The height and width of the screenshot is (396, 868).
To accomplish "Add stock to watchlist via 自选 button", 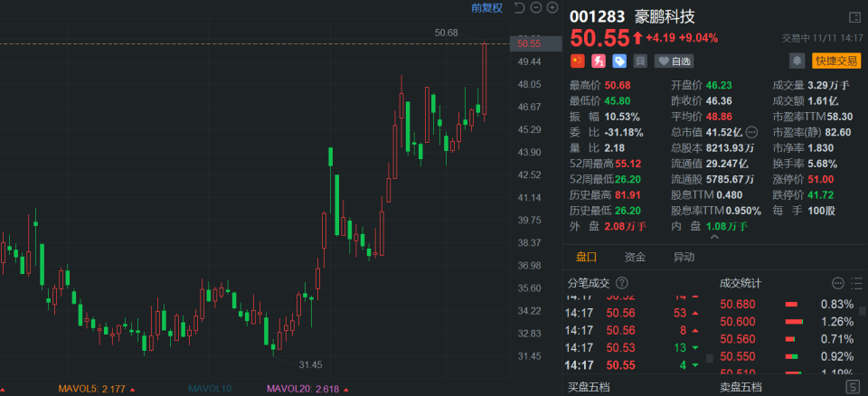I will point(674,61).
